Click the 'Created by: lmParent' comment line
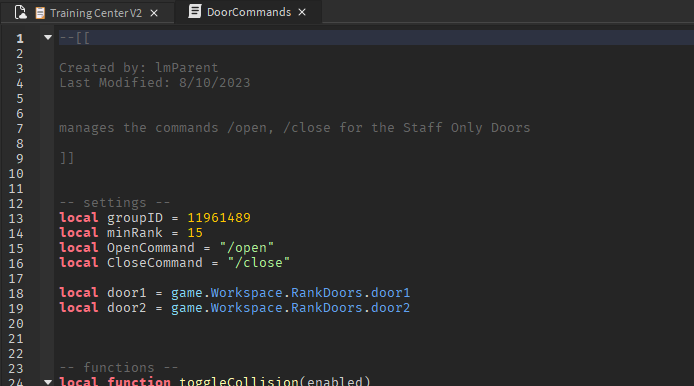Viewport: 694px width, 386px height. (139, 68)
